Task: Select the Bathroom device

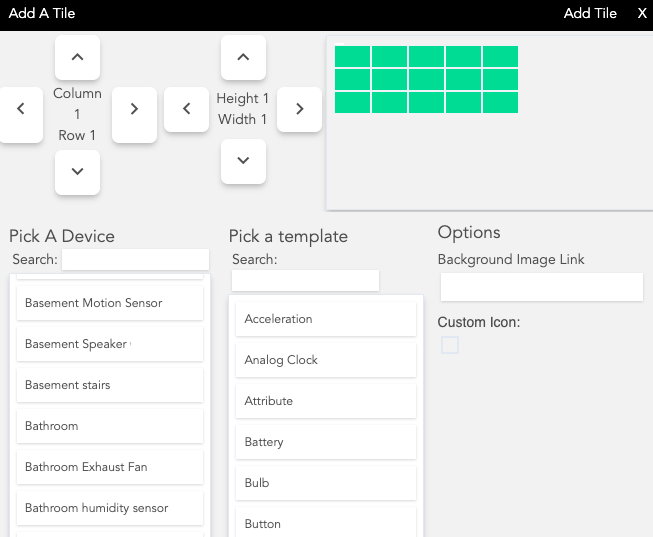Action: pyautogui.click(x=110, y=426)
